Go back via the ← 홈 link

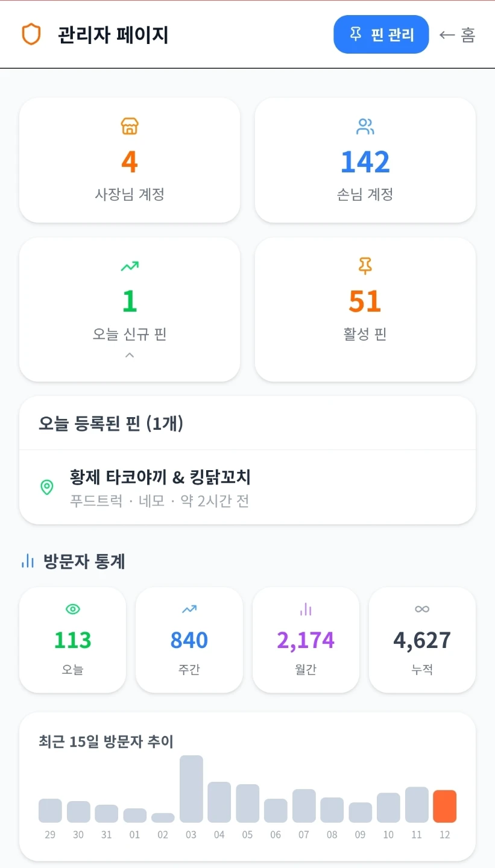pyautogui.click(x=457, y=35)
